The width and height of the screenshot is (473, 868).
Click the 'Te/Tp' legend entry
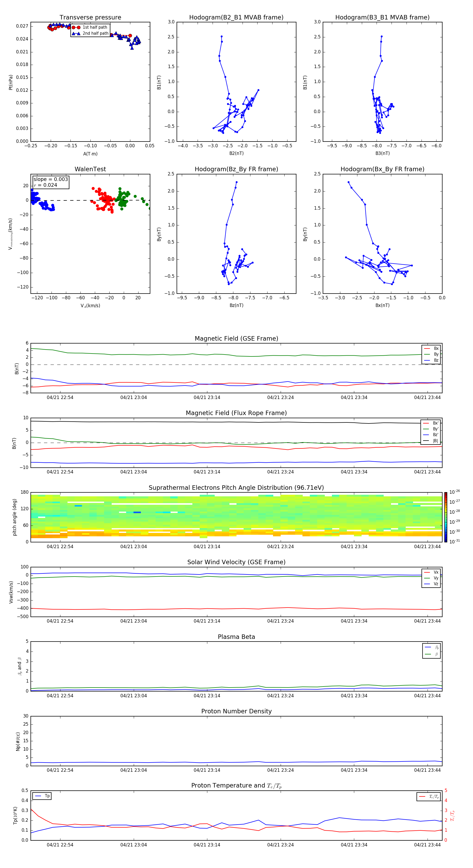pos(429,796)
